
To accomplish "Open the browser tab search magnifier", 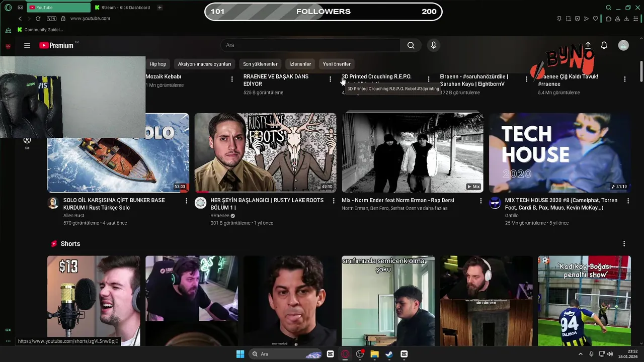I will click(608, 8).
